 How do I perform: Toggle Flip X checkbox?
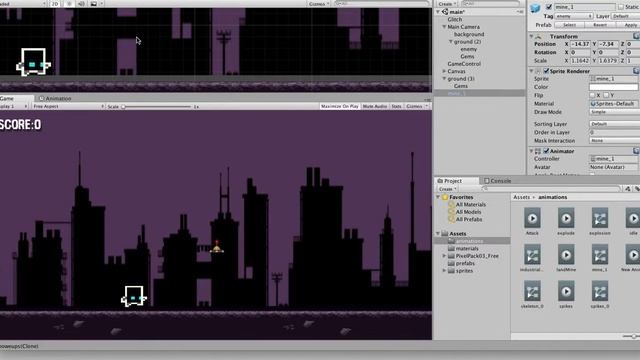click(x=592, y=95)
